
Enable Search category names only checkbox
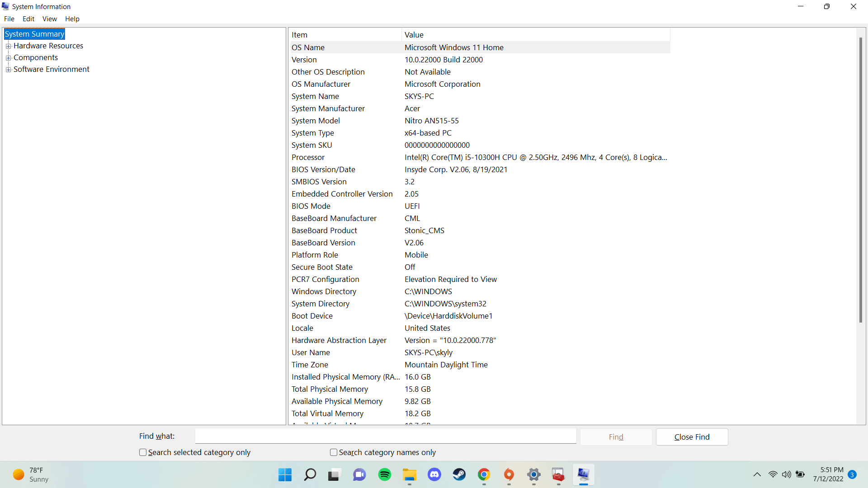point(334,452)
